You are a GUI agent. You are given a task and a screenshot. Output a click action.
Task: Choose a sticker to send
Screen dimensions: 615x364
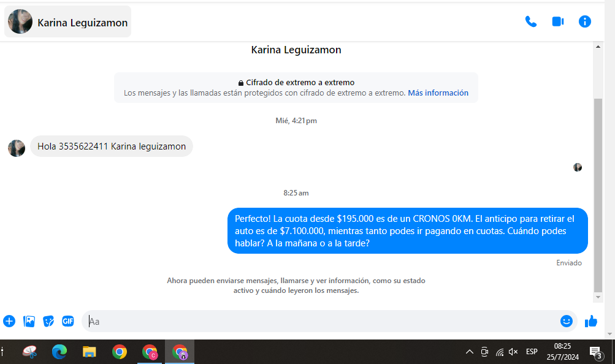coord(48,321)
